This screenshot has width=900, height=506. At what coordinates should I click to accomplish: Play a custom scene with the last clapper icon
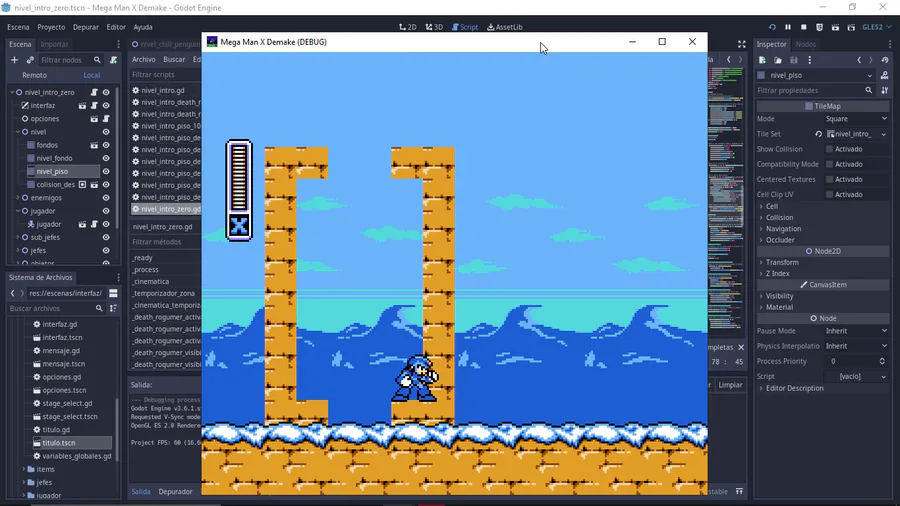(851, 27)
